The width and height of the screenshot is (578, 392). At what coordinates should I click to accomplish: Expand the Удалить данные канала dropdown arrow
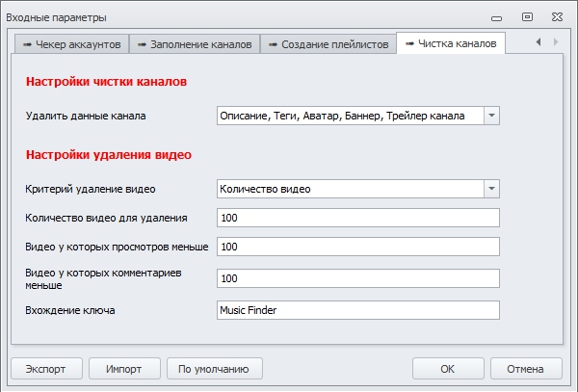pyautogui.click(x=491, y=116)
